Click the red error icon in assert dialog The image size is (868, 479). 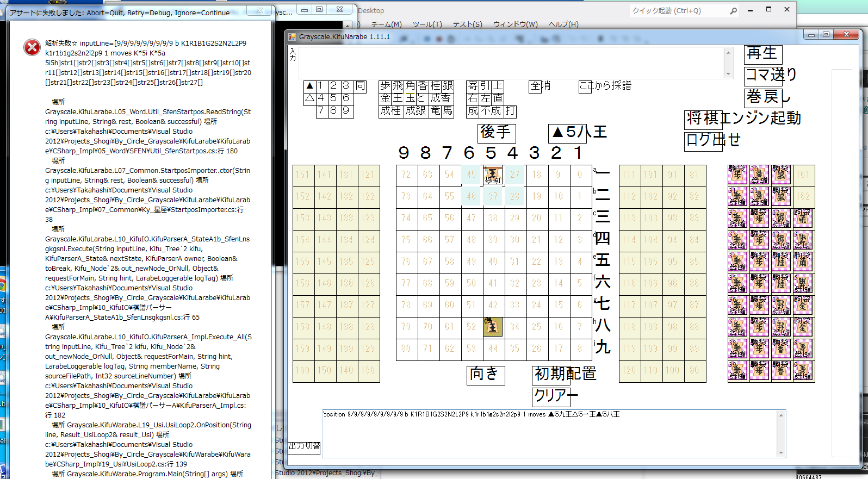(x=32, y=48)
